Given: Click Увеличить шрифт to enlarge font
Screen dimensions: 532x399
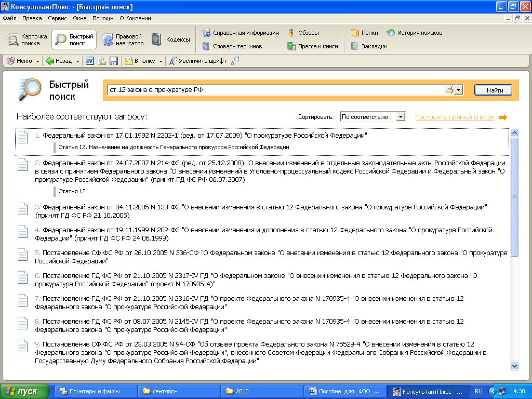Looking at the screenshot, I should point(198,61).
